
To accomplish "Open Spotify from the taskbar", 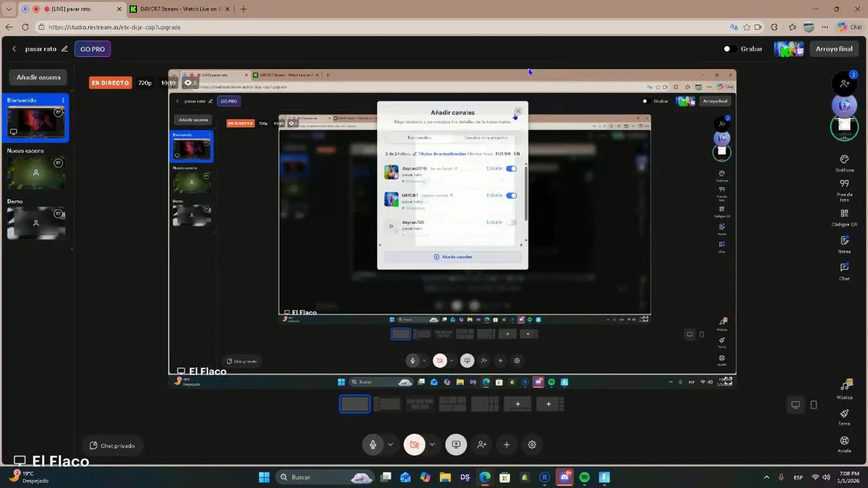I will 585,477.
